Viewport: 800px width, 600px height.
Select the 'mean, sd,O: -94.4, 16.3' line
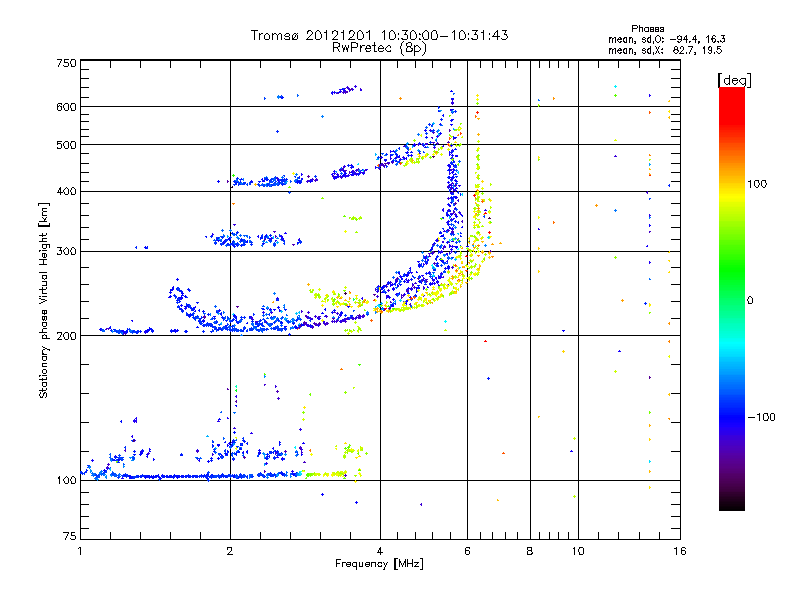666,39
